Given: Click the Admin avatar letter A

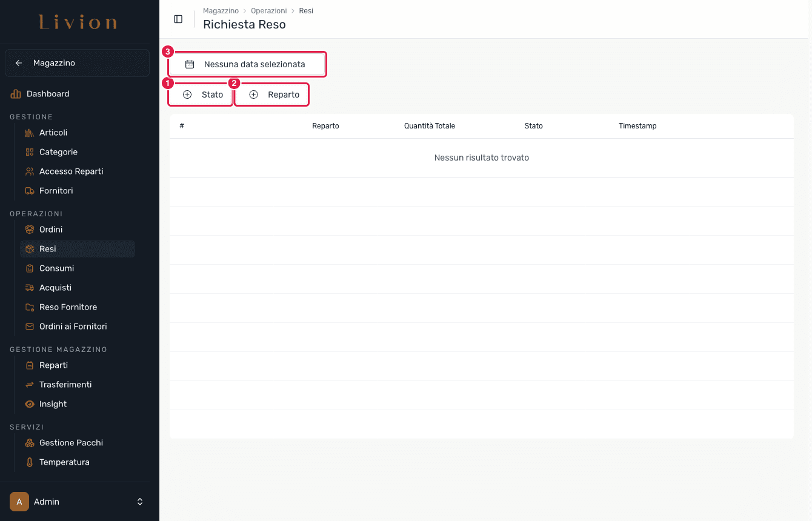Looking at the screenshot, I should [19, 502].
